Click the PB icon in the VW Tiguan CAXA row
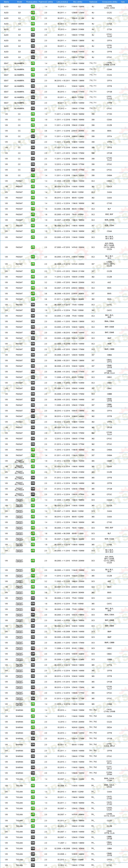Viewport: 128px width, 868px height. tap(33, 792)
